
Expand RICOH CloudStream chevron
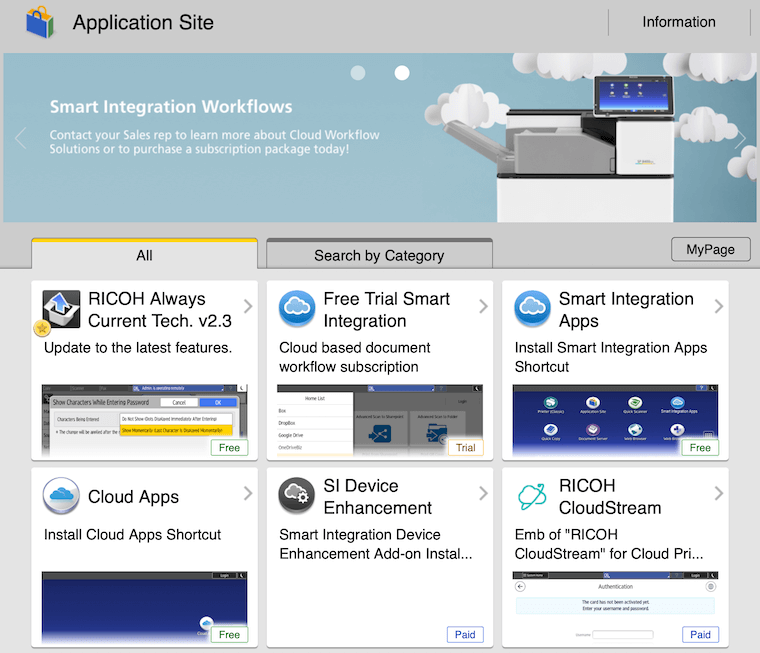pyautogui.click(x=719, y=493)
